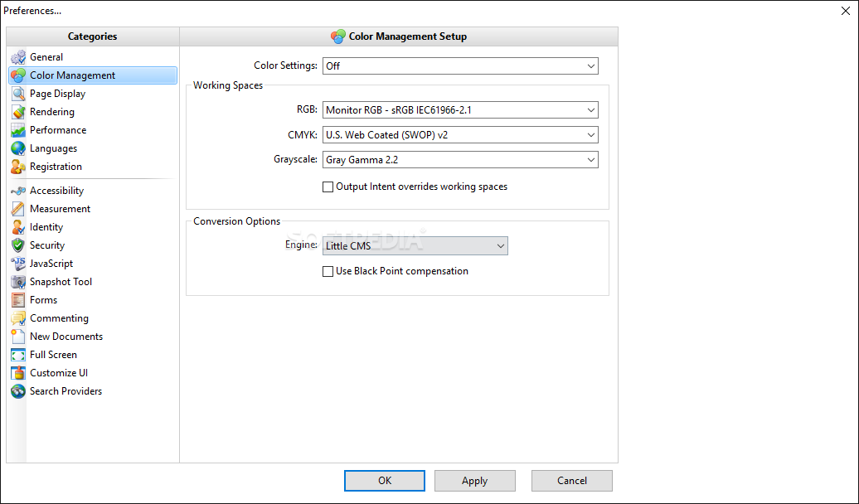Click the Apply button

coord(474,481)
